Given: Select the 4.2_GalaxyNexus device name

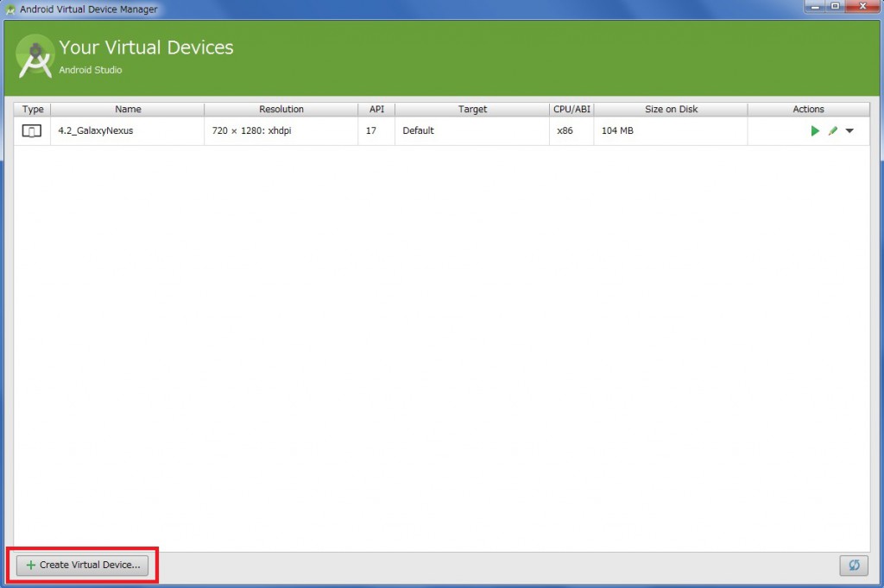Looking at the screenshot, I should click(96, 131).
